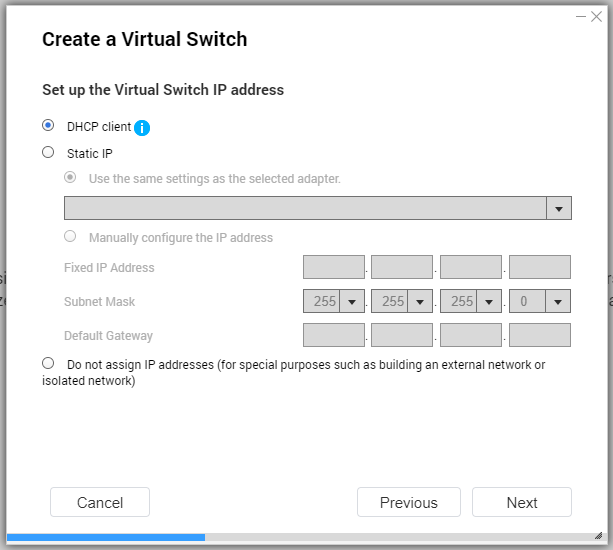Click first Fixed IP Address octet field

[x=334, y=267]
